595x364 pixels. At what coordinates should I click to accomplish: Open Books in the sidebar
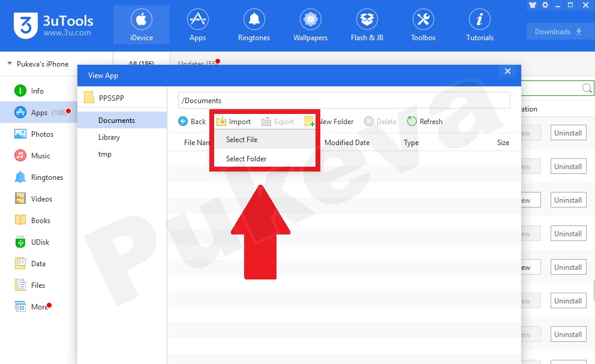tap(38, 221)
